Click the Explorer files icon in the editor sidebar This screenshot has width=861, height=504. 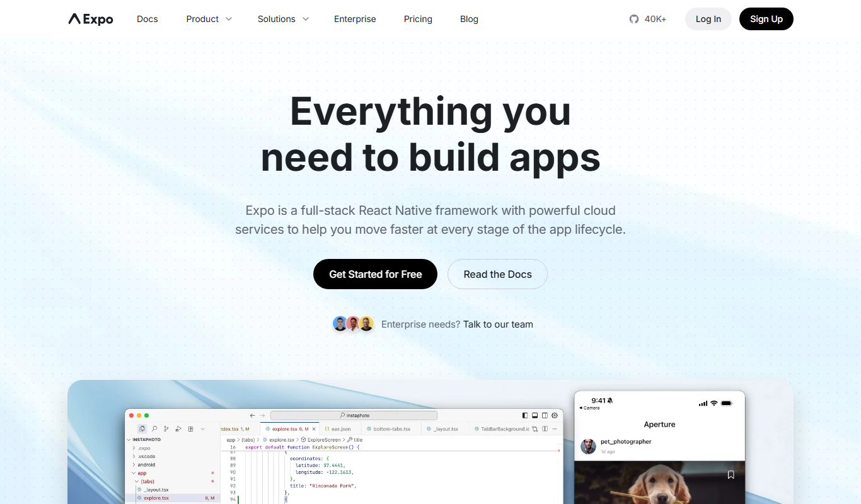point(142,429)
